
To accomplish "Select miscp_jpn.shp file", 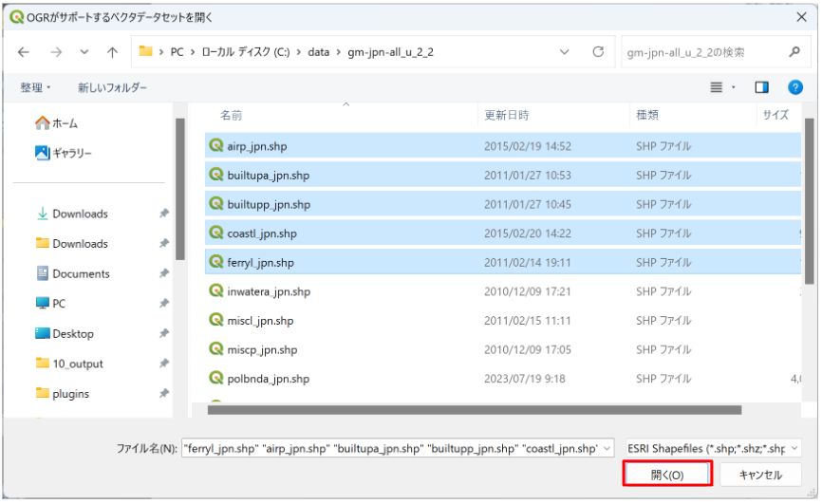I will 502,350.
